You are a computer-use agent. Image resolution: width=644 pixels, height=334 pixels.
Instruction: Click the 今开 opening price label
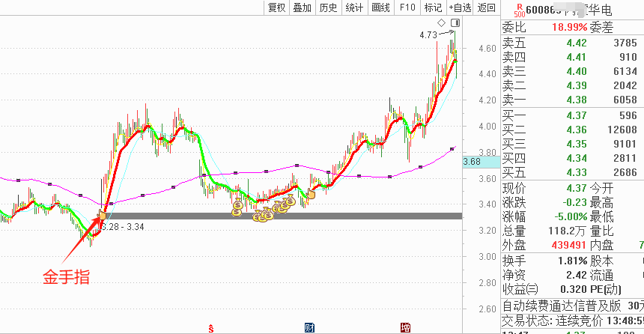click(601, 188)
